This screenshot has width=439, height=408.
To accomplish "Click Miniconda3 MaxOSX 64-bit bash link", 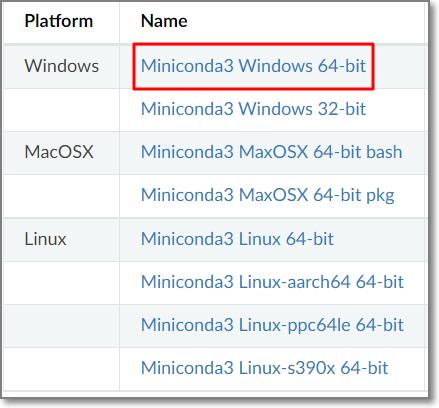I will pos(271,152).
